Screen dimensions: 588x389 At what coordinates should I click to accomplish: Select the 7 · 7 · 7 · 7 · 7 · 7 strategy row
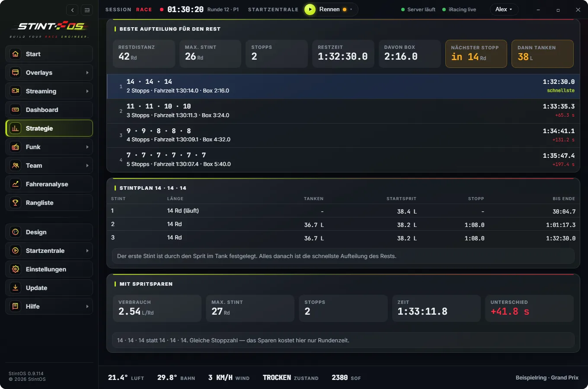[x=343, y=160]
